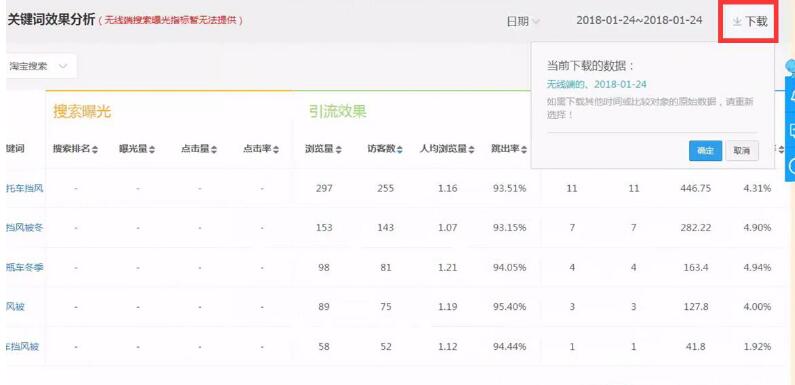Click the 下载 download button
This screenshot has height=385, width=795.
[x=750, y=21]
